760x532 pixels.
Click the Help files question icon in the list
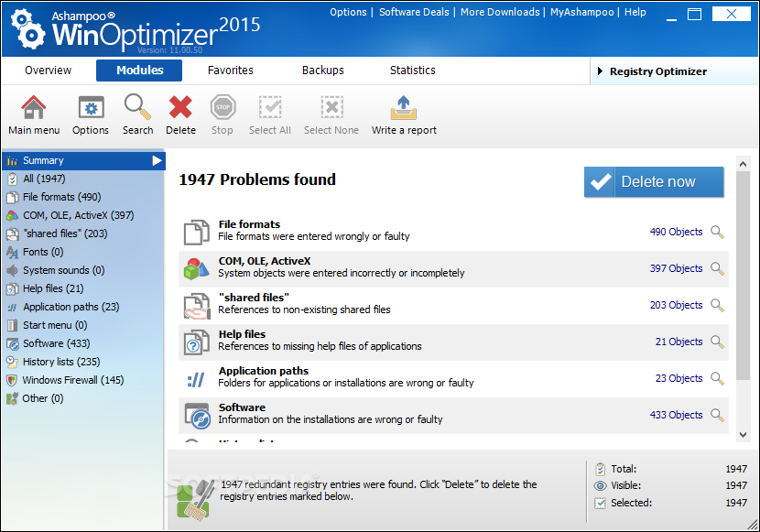tap(196, 342)
